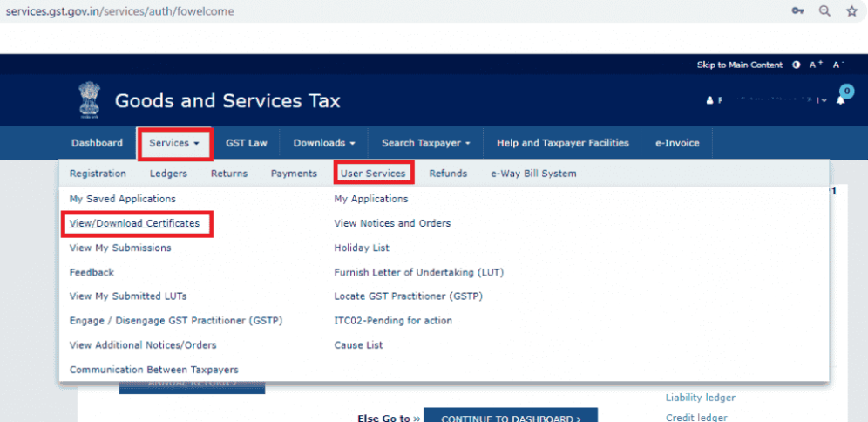Expand the Downloads dropdown menu
This screenshot has height=422, width=868.
pyautogui.click(x=323, y=143)
